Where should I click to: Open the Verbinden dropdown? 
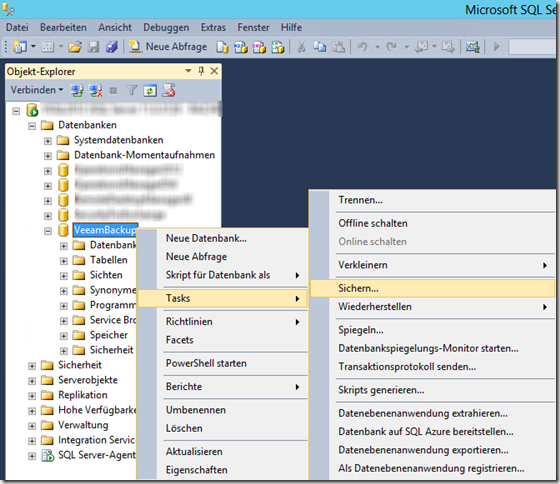click(36, 90)
